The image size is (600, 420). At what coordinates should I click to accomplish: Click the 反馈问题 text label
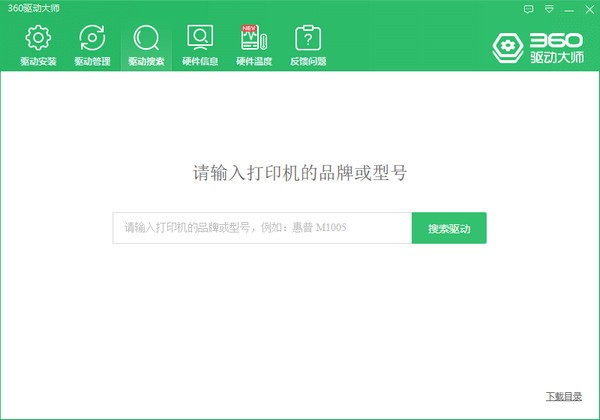pos(308,62)
